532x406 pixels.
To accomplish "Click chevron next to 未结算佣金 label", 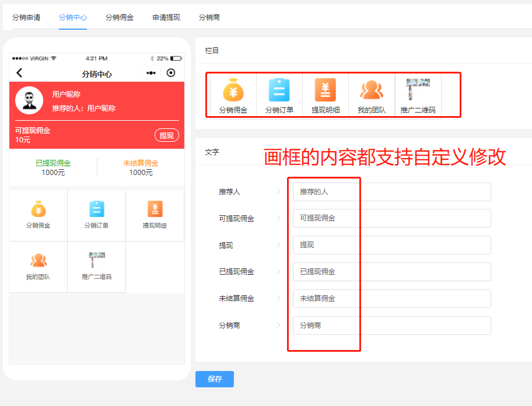I will coord(279,298).
